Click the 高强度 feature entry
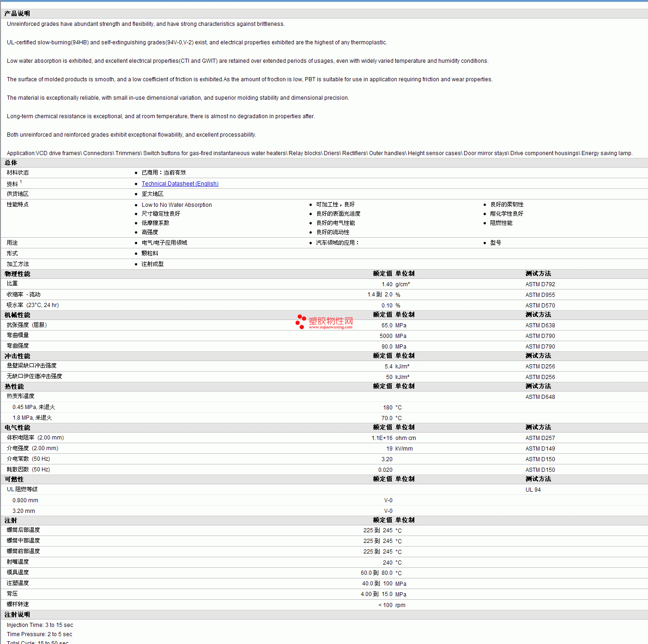This screenshot has width=648, height=644. [150, 232]
